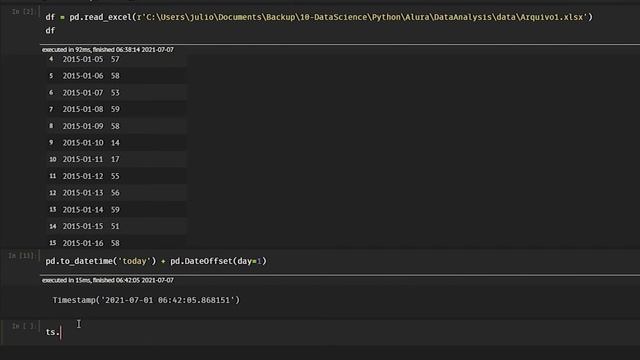Click row index 15 in dataframe output
Image resolution: width=640 pixels, height=360 pixels.
coord(53,243)
